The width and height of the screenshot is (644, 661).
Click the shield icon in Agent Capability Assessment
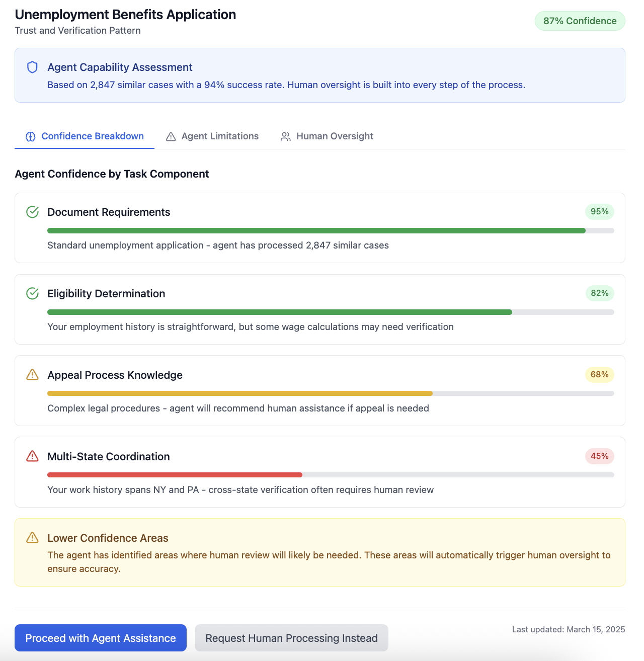(x=32, y=67)
